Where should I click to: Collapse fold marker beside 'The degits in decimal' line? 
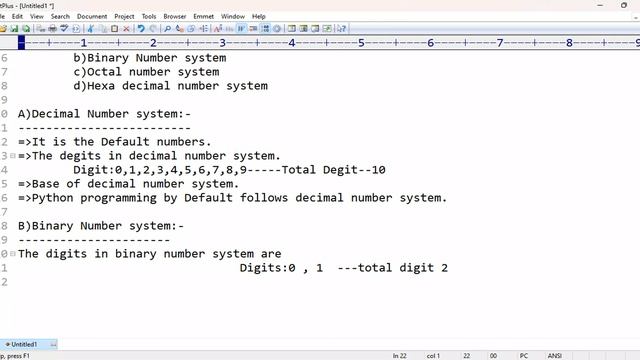point(13,156)
